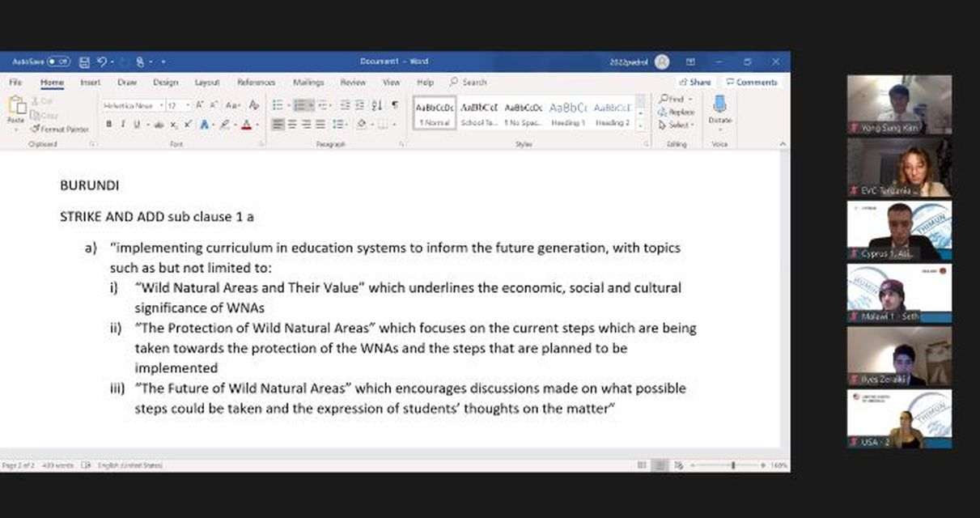Click the Share button
The image size is (980, 518).
(695, 82)
